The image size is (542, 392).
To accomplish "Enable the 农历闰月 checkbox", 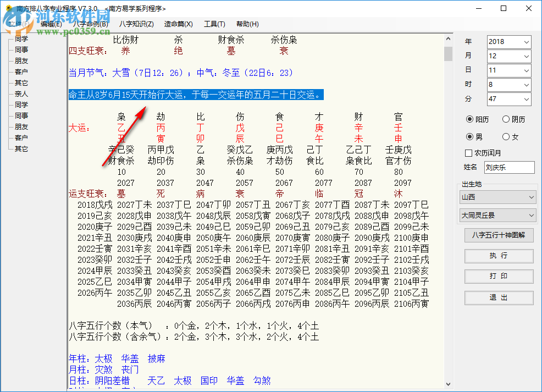I will [x=468, y=153].
